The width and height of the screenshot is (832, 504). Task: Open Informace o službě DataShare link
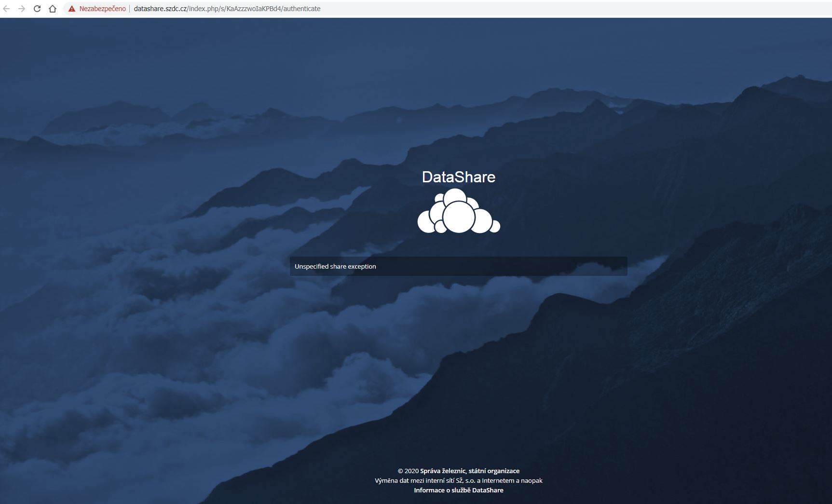pyautogui.click(x=458, y=490)
